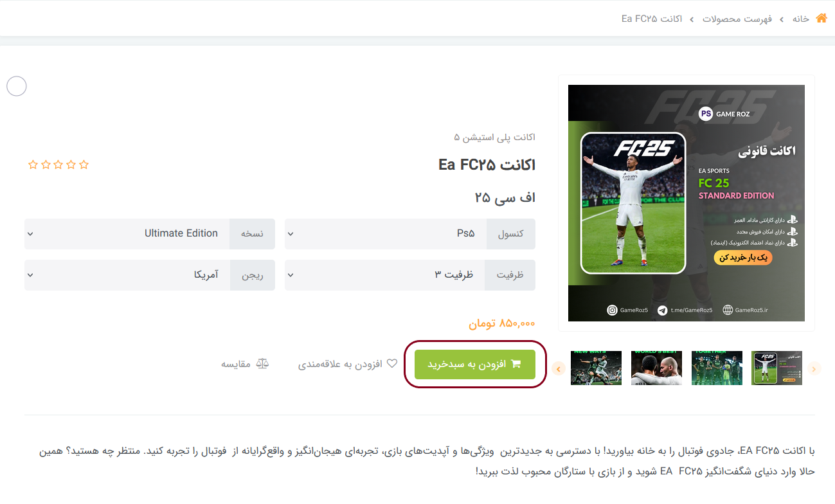Click the shopping cart icon on green button
The height and width of the screenshot is (504, 835).
click(x=516, y=364)
